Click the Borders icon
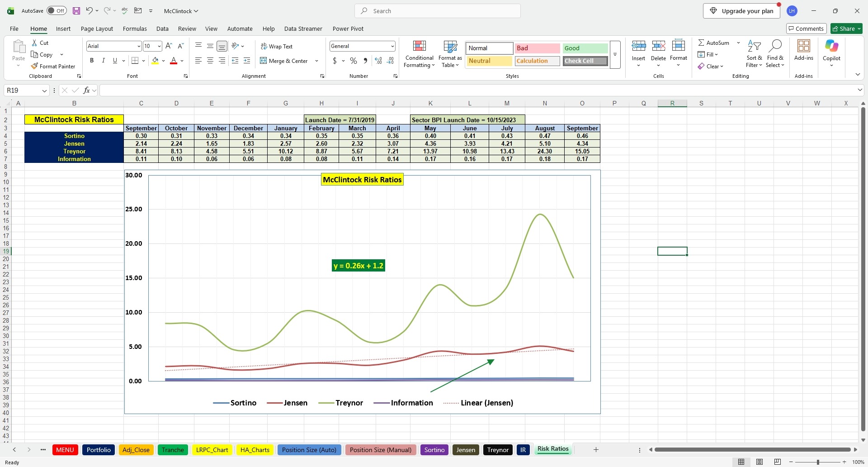 [135, 61]
